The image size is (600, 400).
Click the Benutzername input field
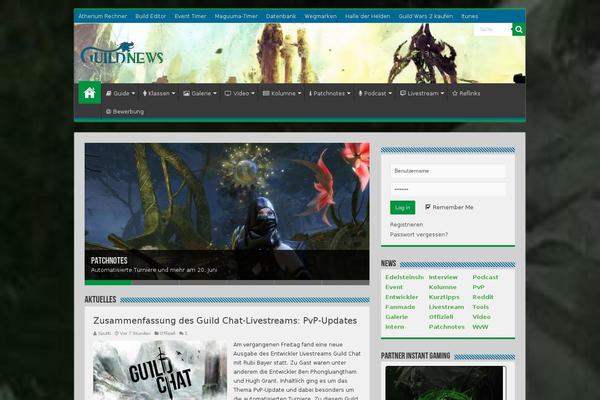(x=448, y=171)
